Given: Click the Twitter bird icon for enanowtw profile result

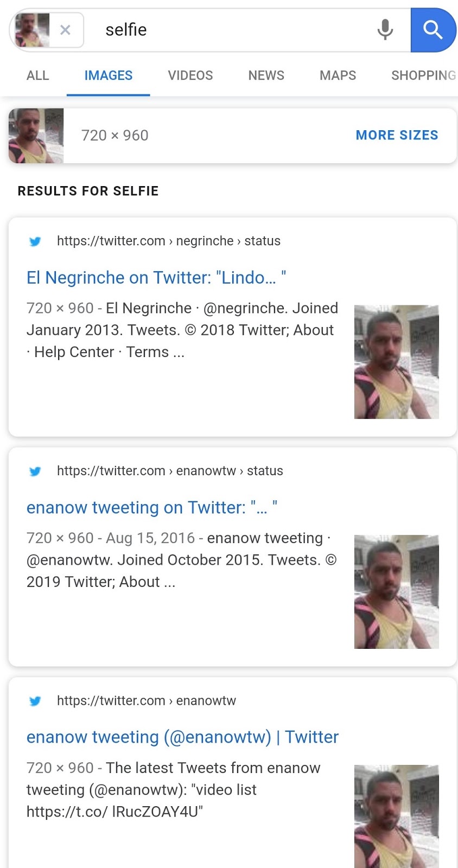Looking at the screenshot, I should coord(35,701).
